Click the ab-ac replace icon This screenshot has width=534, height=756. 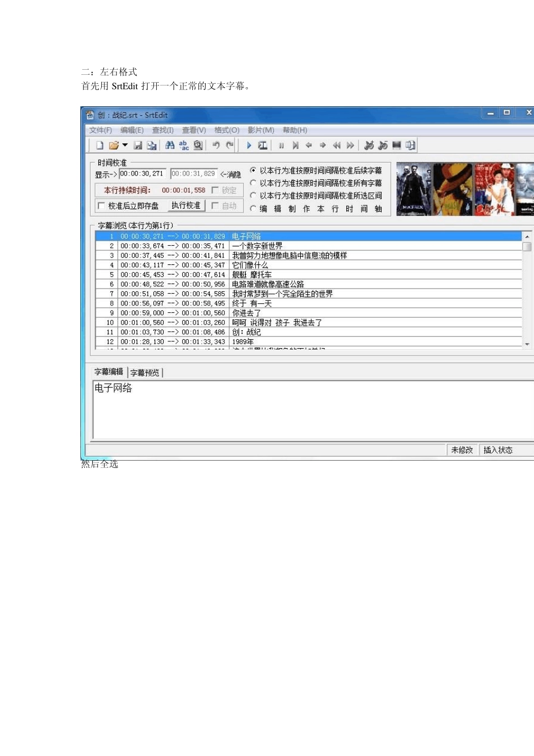[184, 146]
